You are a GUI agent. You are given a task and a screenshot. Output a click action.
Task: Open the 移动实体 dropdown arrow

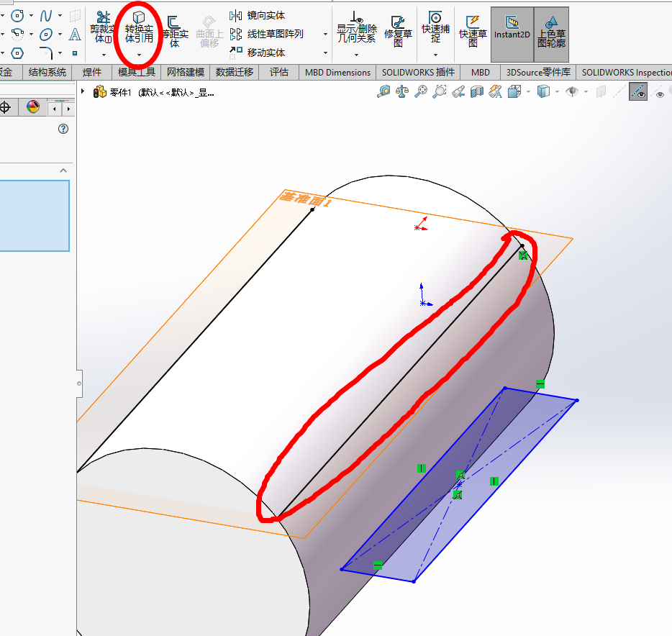tap(326, 53)
